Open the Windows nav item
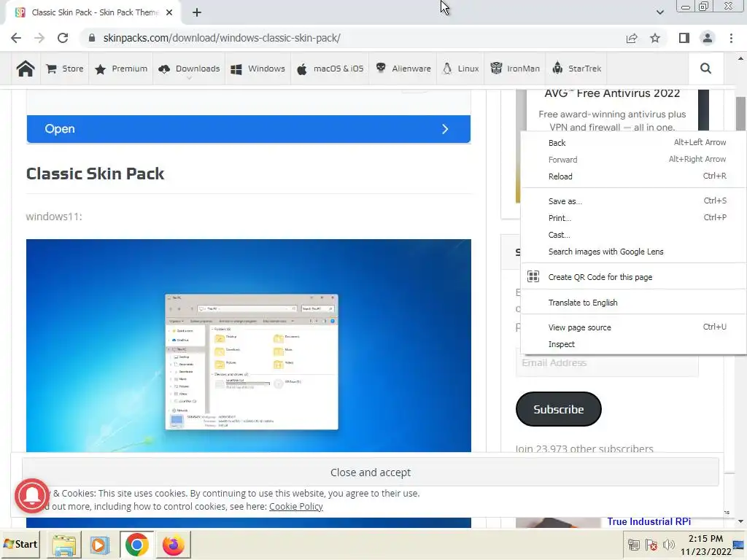747x560 pixels. coord(258,69)
